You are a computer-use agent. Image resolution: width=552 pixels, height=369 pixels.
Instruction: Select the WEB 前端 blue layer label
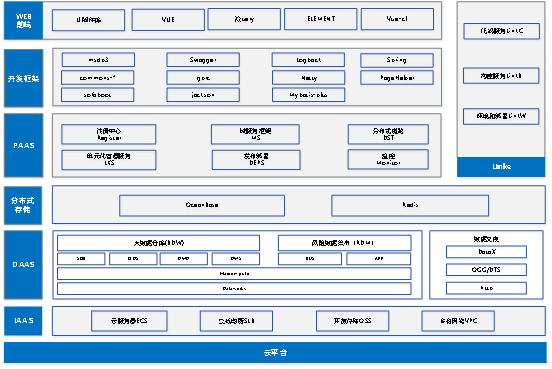coord(24,20)
